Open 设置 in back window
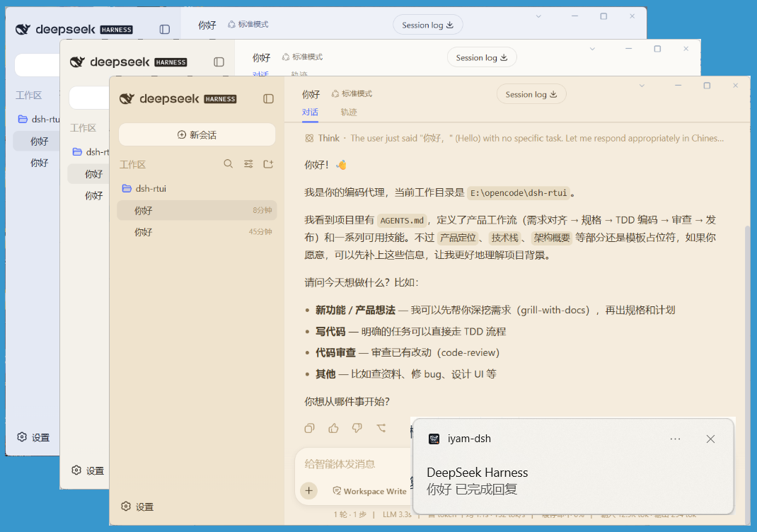Screen dimensions: 757x532 [33, 437]
